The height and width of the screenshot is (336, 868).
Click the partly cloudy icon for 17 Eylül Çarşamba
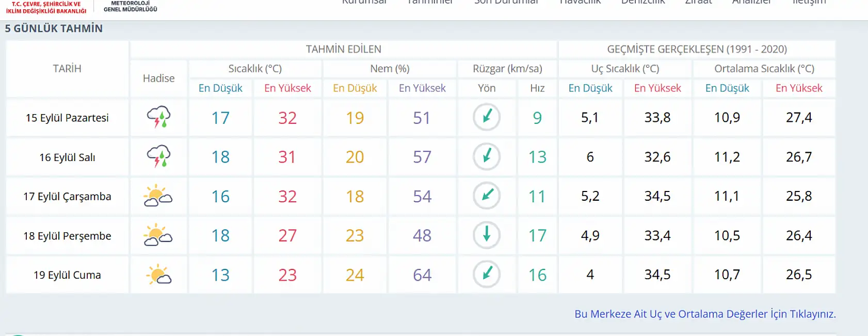coord(158,196)
